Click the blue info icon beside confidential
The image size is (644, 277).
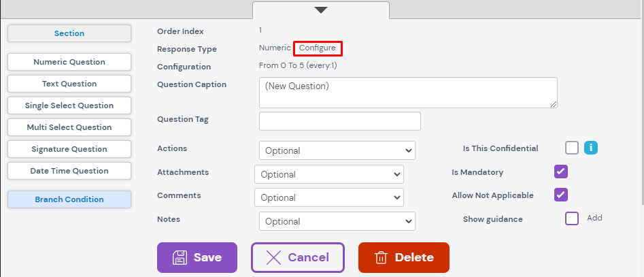591,148
